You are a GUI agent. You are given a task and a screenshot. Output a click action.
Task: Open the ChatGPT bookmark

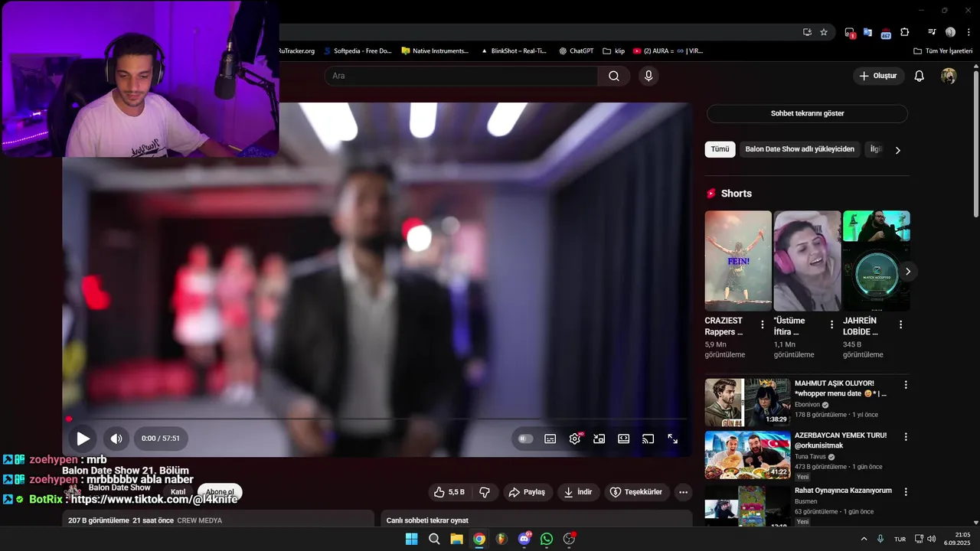(x=576, y=51)
